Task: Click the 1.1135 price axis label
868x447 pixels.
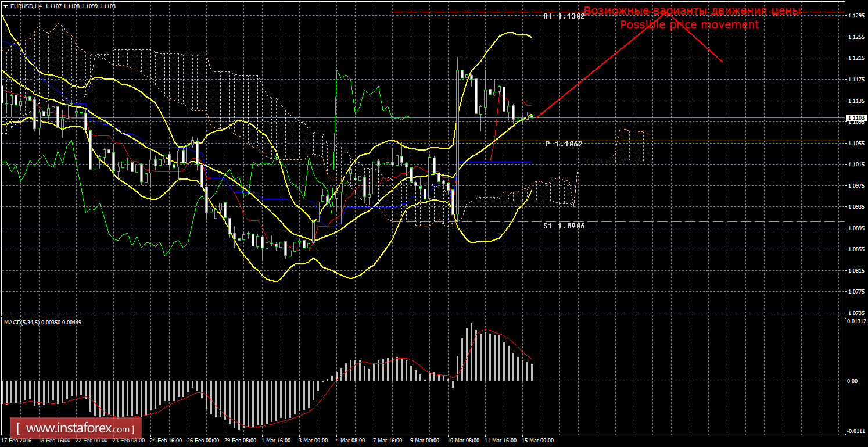Action: coord(856,101)
